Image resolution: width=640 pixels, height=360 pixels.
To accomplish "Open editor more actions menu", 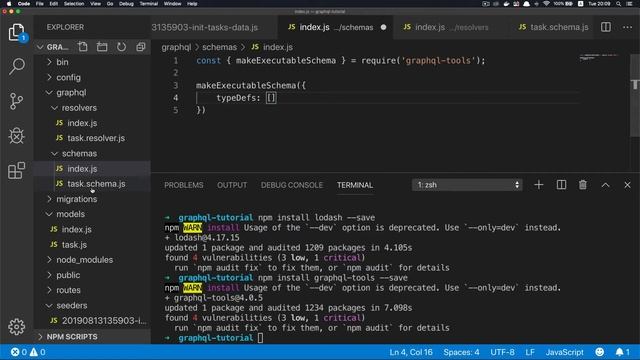I will coord(627,27).
